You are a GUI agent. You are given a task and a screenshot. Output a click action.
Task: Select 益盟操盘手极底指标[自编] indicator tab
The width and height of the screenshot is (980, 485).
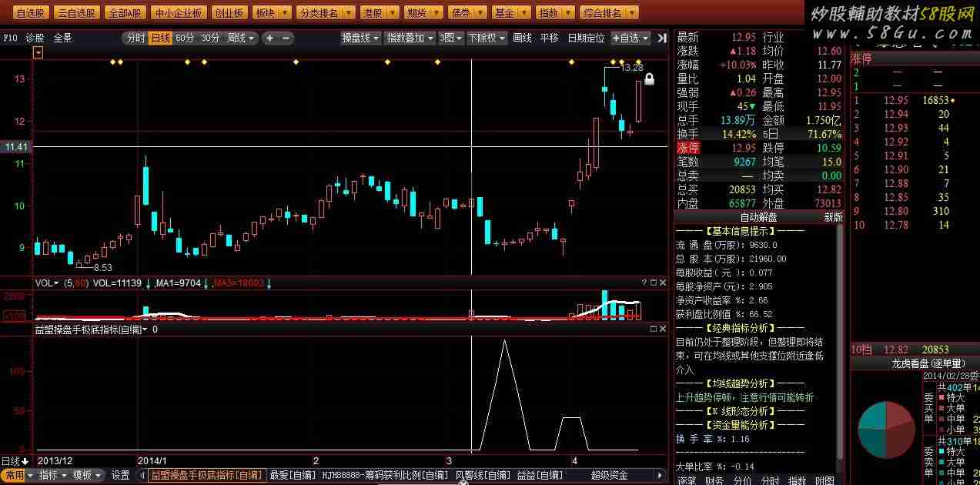(x=206, y=476)
